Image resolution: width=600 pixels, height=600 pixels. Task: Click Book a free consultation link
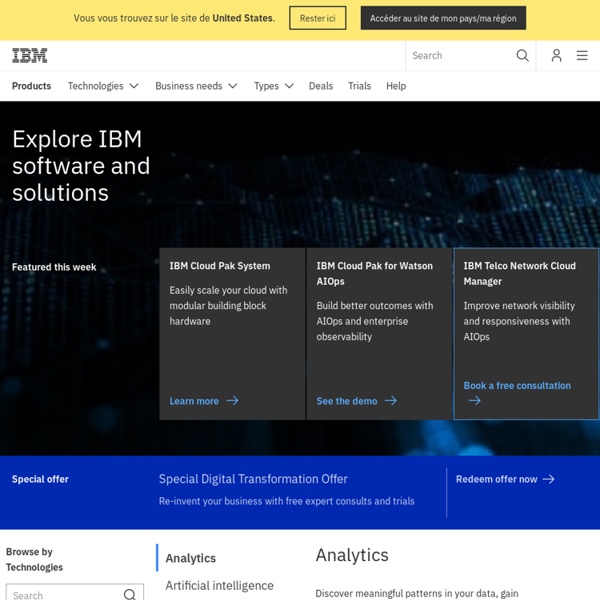click(x=517, y=385)
